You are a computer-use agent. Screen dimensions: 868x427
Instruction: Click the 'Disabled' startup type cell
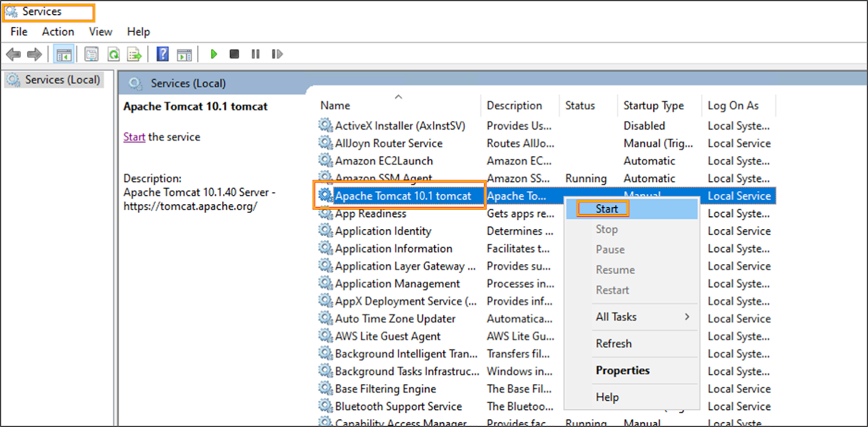click(644, 126)
